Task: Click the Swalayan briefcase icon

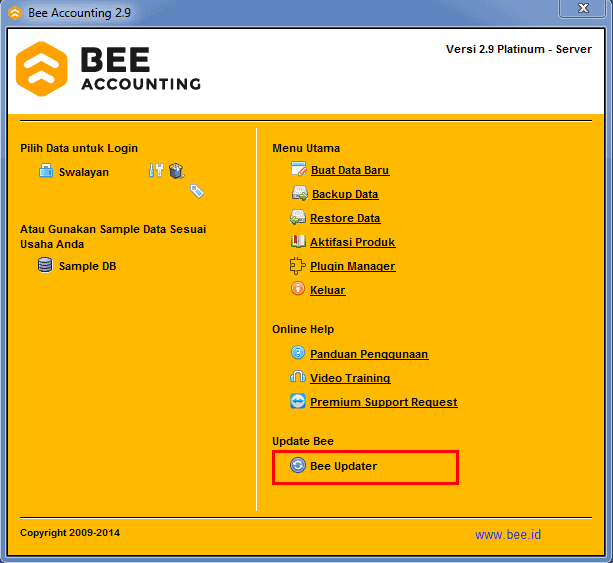Action: coord(46,170)
